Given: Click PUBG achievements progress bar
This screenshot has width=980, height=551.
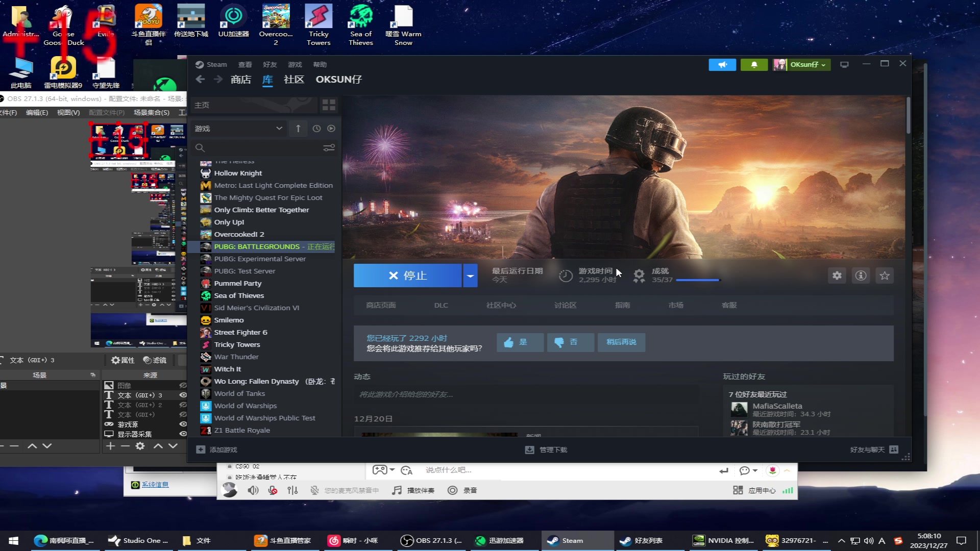Looking at the screenshot, I should (698, 280).
